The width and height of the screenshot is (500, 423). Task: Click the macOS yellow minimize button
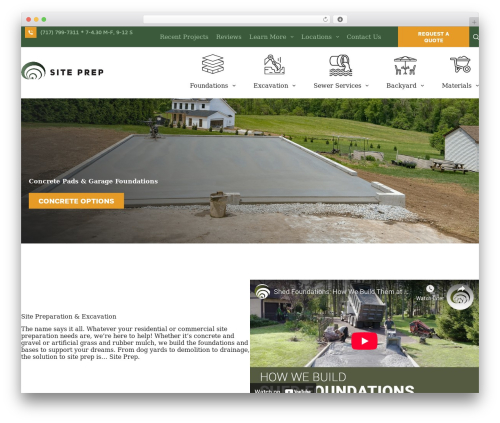pos(36,19)
